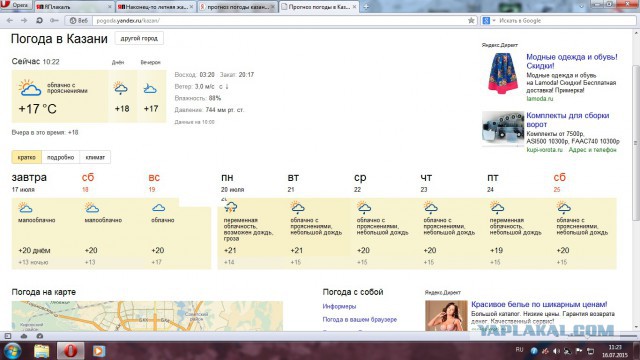Open the lamoda.ru link
This screenshot has width=640, height=360.
coord(540,99)
